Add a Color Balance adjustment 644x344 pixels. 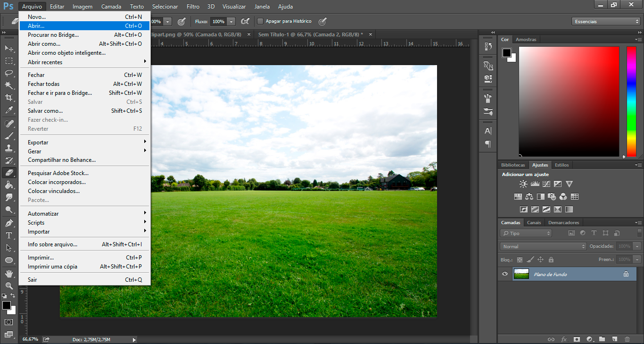pyautogui.click(x=529, y=197)
